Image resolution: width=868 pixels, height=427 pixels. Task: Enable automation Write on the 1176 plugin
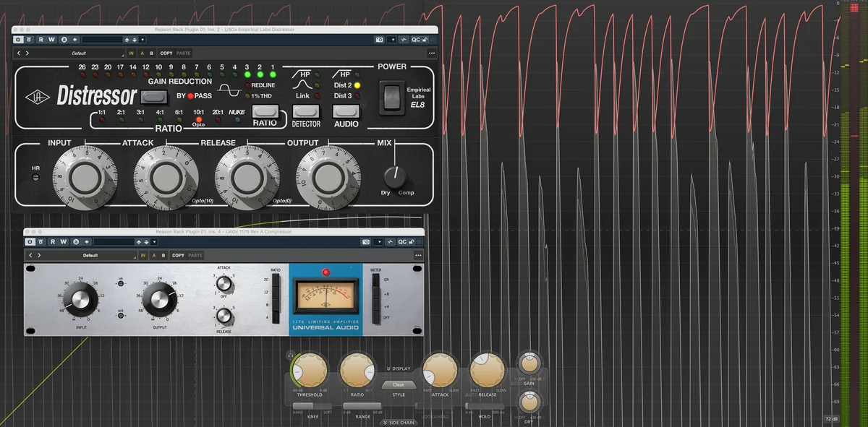[x=64, y=242]
